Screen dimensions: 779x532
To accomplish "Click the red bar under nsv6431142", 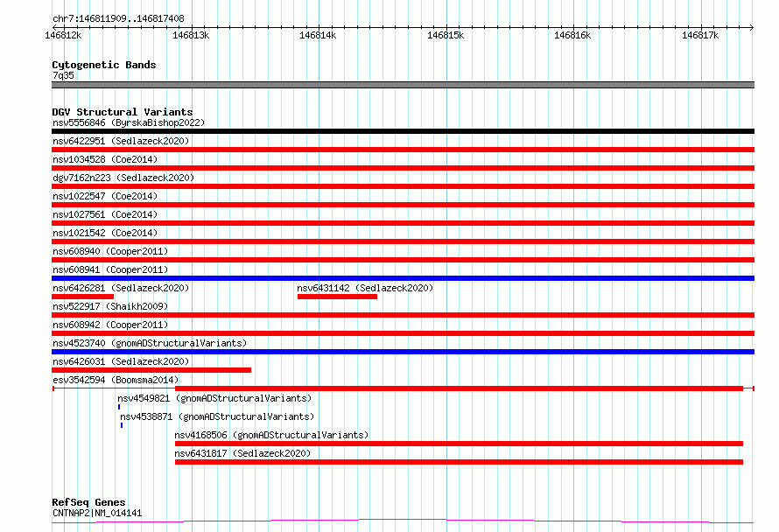I will 337,297.
